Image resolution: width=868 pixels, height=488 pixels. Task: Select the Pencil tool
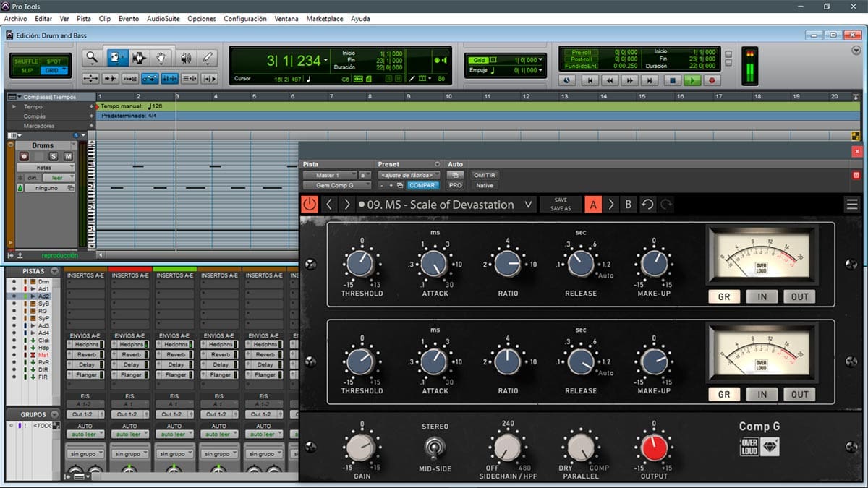pyautogui.click(x=208, y=58)
